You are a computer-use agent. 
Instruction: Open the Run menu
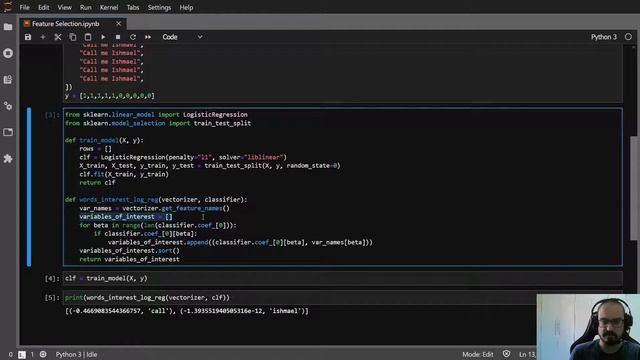click(85, 7)
